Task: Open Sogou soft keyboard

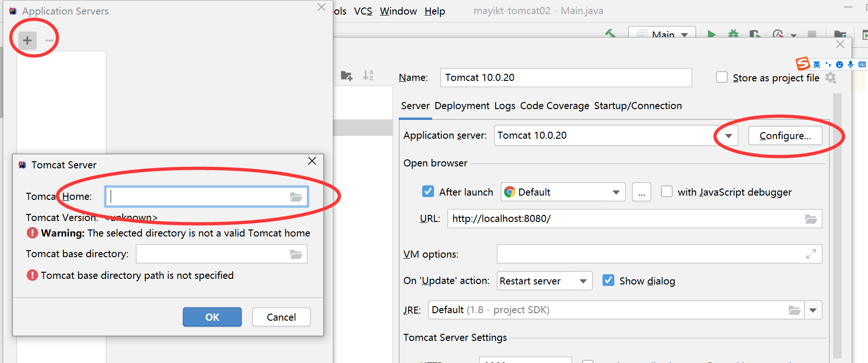Action: click(x=862, y=64)
